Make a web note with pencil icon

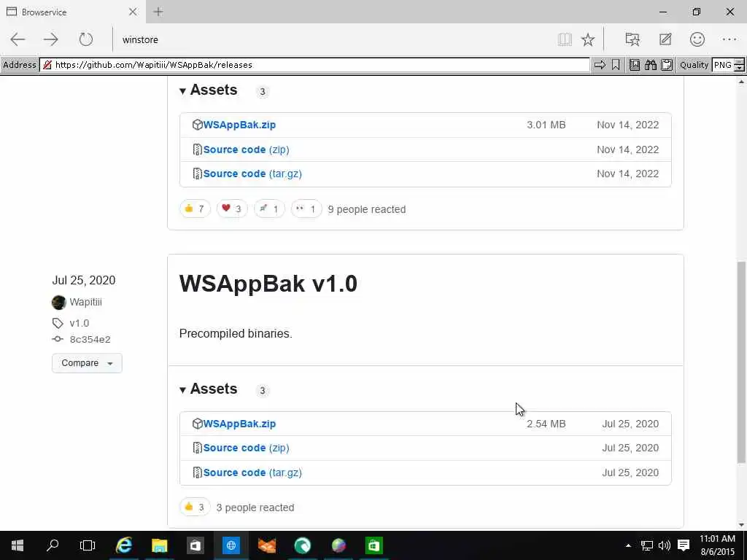[x=665, y=39]
